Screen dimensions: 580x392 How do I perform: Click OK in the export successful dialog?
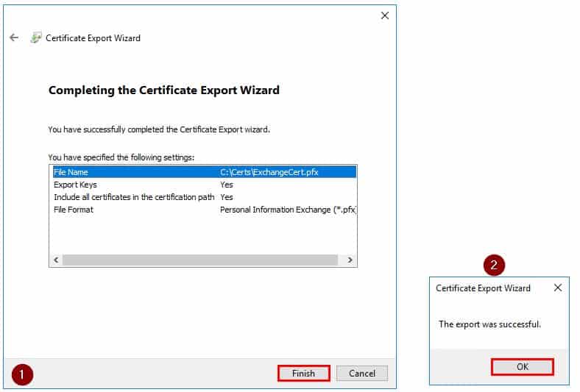click(523, 366)
